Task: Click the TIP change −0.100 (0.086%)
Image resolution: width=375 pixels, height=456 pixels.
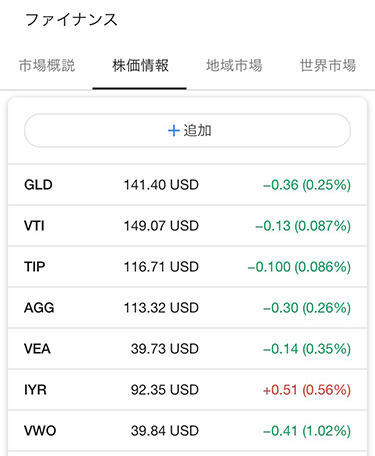Action: [299, 267]
